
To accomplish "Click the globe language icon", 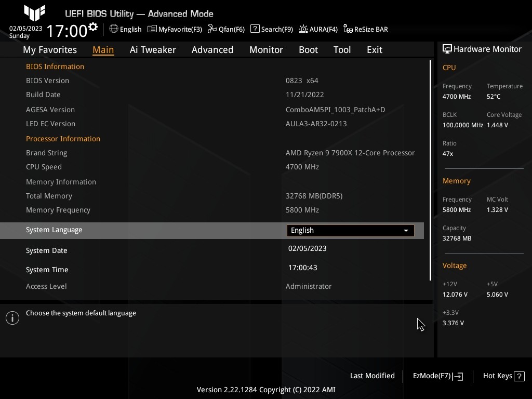I will pyautogui.click(x=114, y=29).
